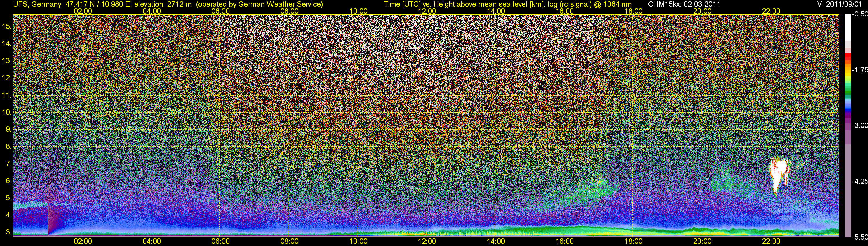Click the top-axis "22:00" time label
868x246 pixels.
tap(771, 11)
